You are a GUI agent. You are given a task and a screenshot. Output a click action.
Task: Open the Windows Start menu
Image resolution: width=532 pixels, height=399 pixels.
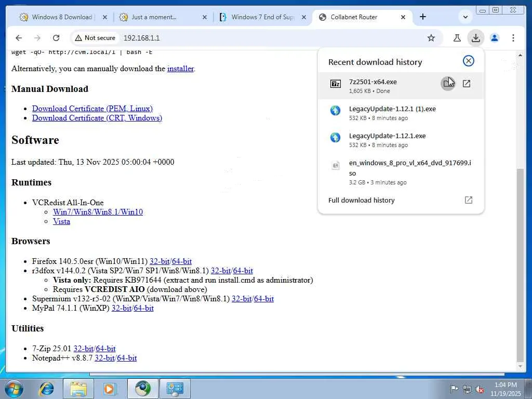pos(14,389)
